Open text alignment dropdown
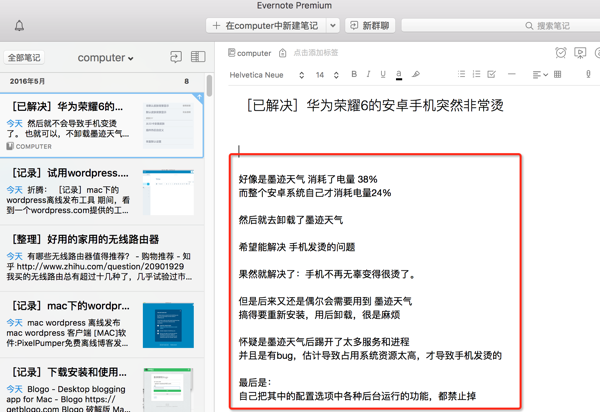This screenshot has width=600, height=412. tap(540, 75)
